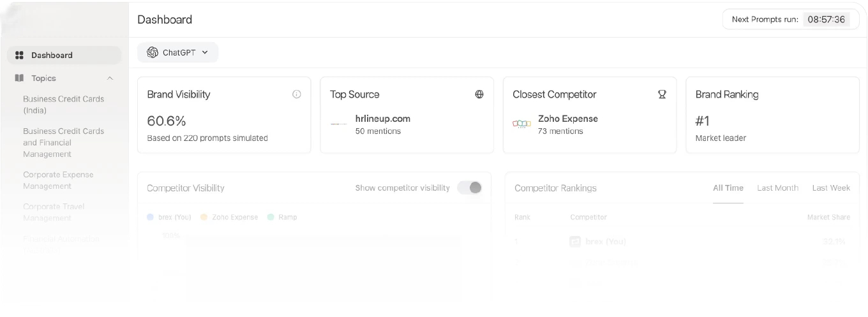The width and height of the screenshot is (868, 317).
Task: Toggle Show competitor visibility switch
Action: pyautogui.click(x=470, y=188)
